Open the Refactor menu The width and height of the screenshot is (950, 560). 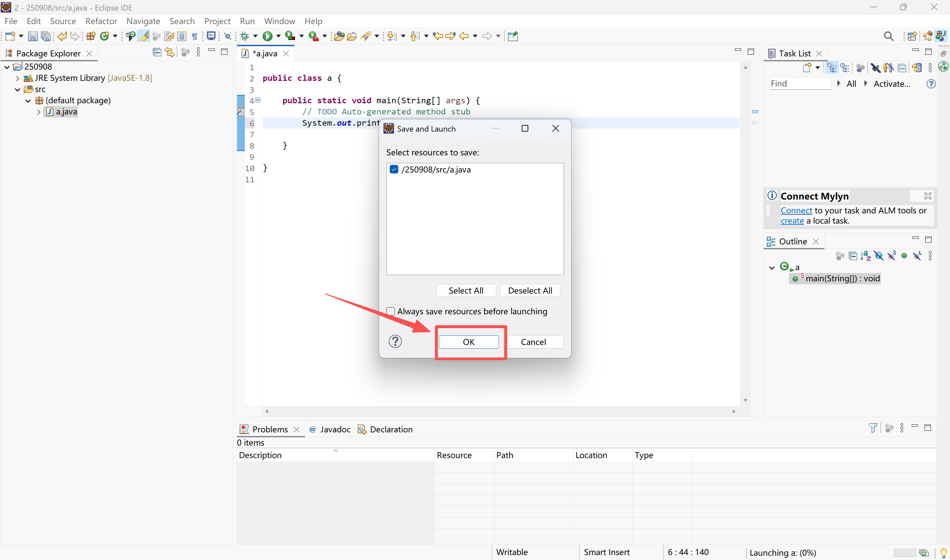coord(101,21)
